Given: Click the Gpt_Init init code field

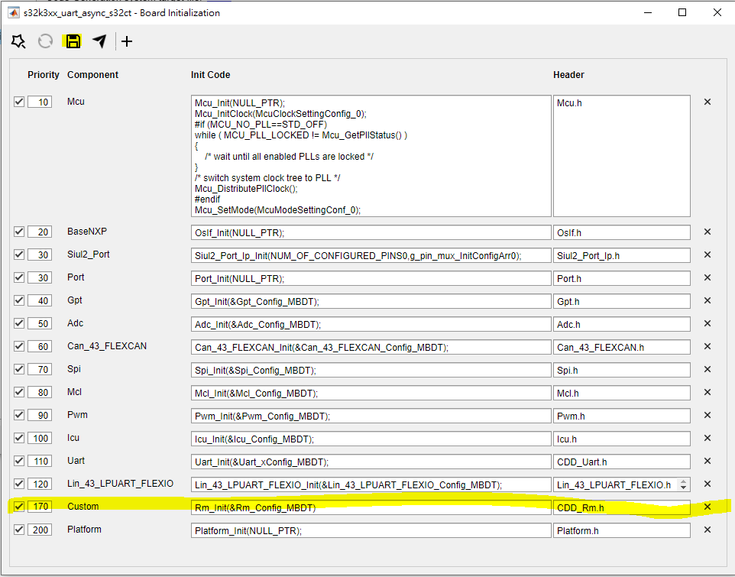Looking at the screenshot, I should 371,301.
